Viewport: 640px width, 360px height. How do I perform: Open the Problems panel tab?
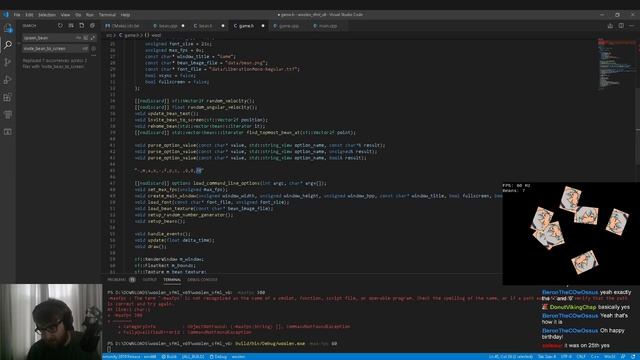point(121,280)
